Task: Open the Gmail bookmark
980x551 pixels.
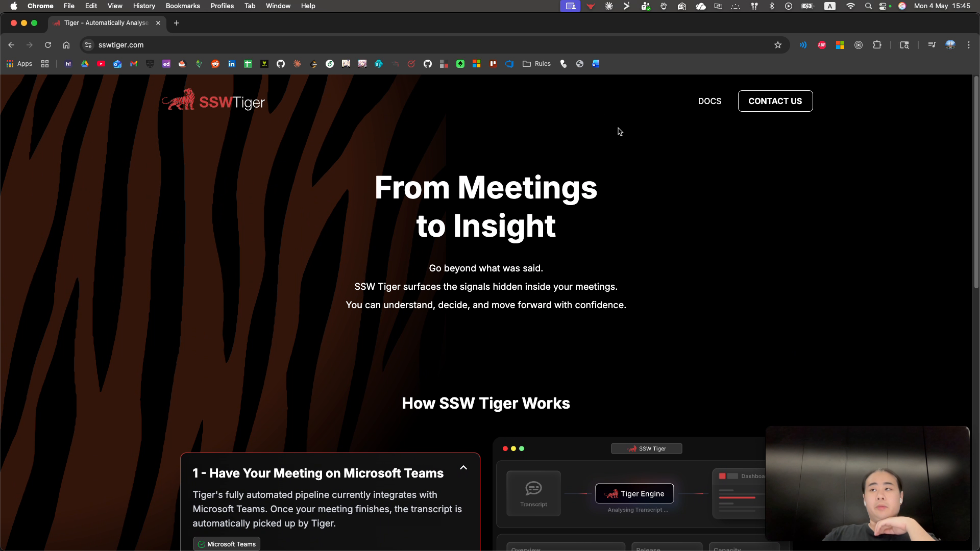Action: pyautogui.click(x=134, y=64)
